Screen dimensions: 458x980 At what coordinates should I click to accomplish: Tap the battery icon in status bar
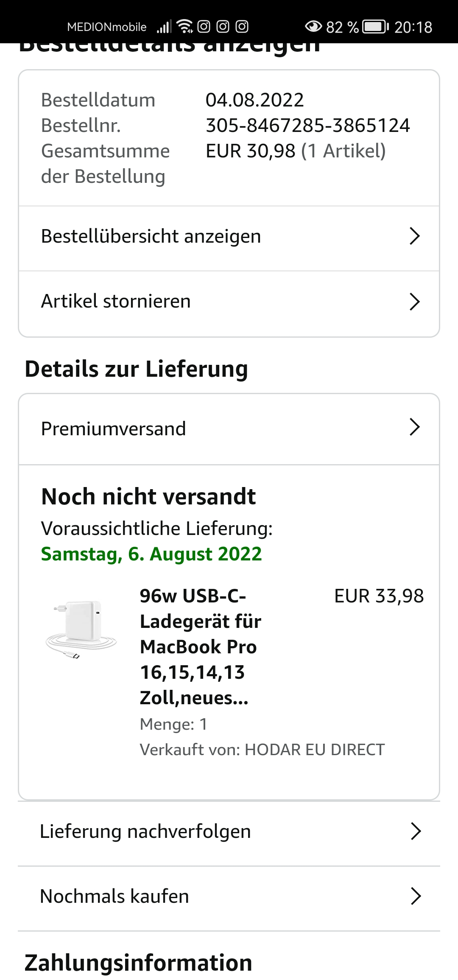(x=375, y=27)
